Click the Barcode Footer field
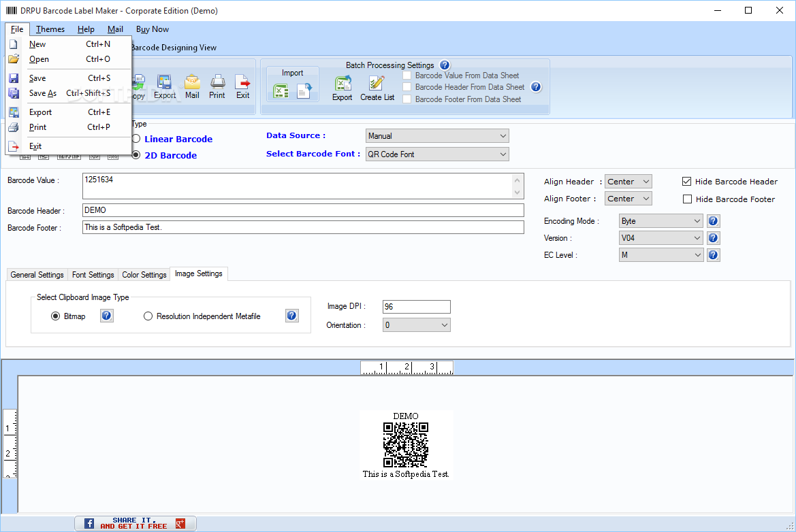Image resolution: width=796 pixels, height=532 pixels. point(303,227)
